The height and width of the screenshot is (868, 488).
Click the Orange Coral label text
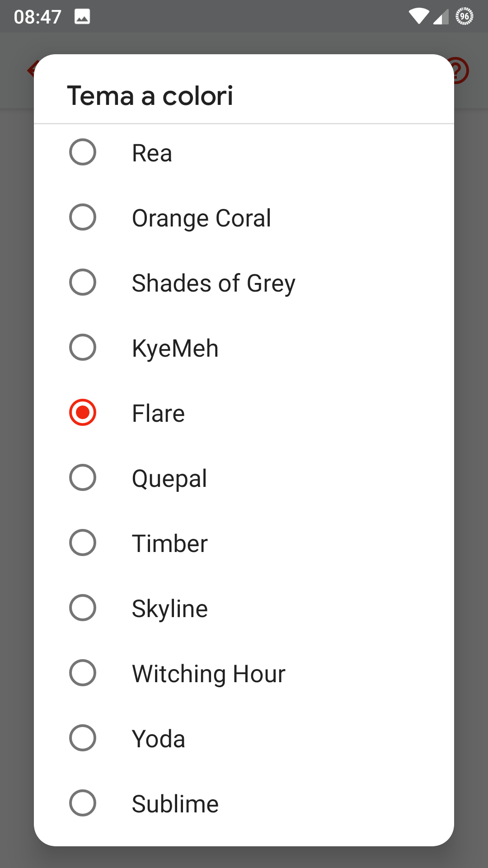pyautogui.click(x=202, y=219)
